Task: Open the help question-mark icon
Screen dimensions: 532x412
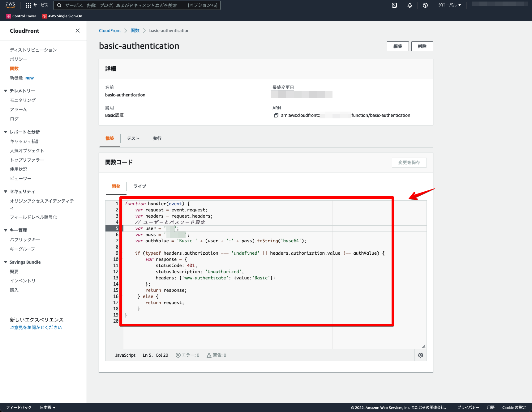Action: [x=425, y=5]
